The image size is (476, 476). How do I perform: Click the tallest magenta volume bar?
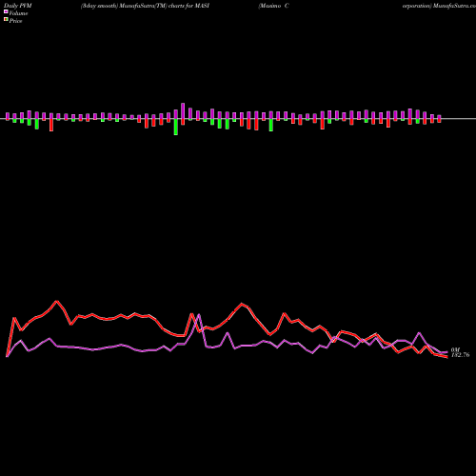coord(183,111)
